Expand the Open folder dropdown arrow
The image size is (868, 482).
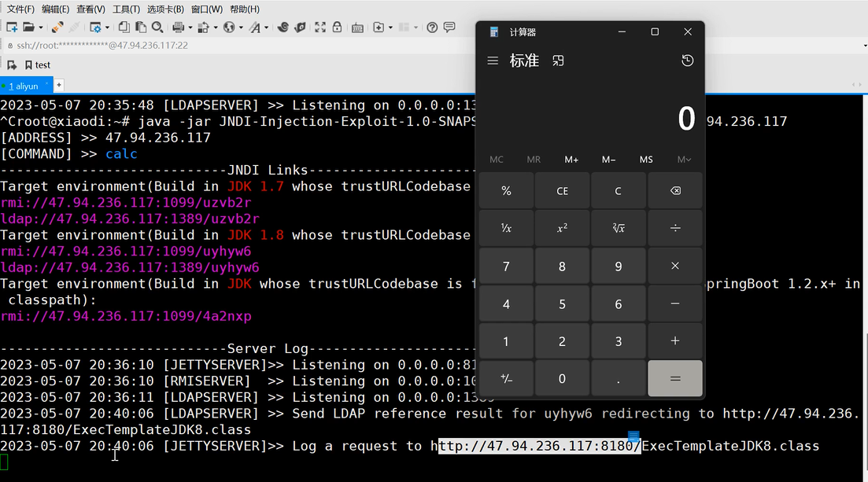(x=40, y=28)
